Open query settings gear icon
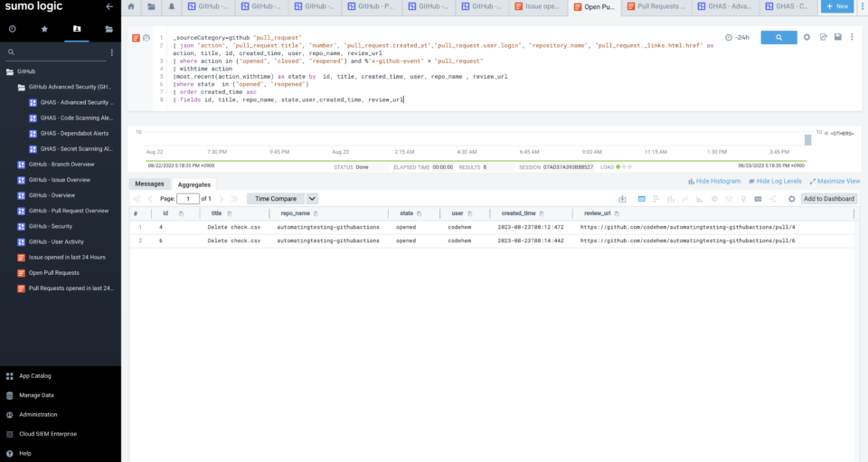Screen dimensions: 868x462 tap(807, 37)
